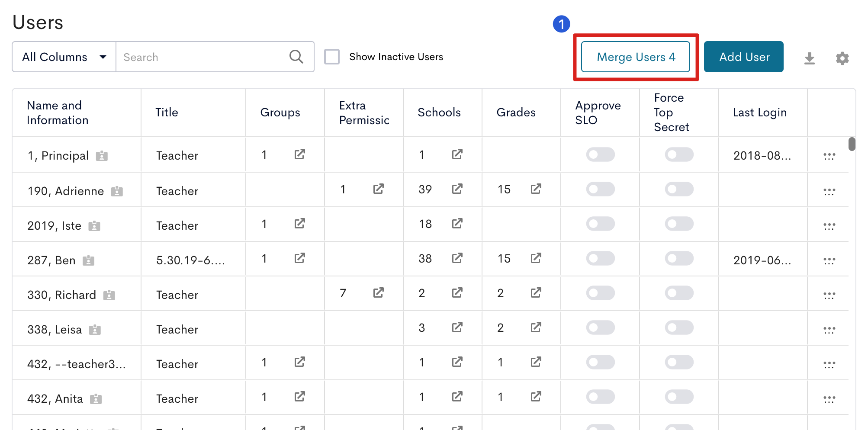Toggle Approve SLO for 287, Ben
This screenshot has height=430, width=868.
(x=600, y=258)
